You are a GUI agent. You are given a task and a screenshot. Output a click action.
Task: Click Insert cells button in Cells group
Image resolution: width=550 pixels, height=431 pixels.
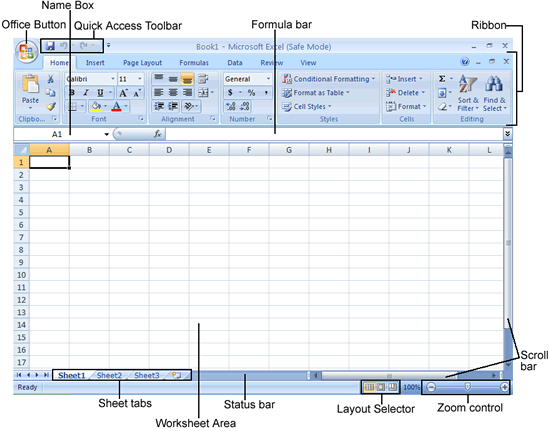click(404, 79)
